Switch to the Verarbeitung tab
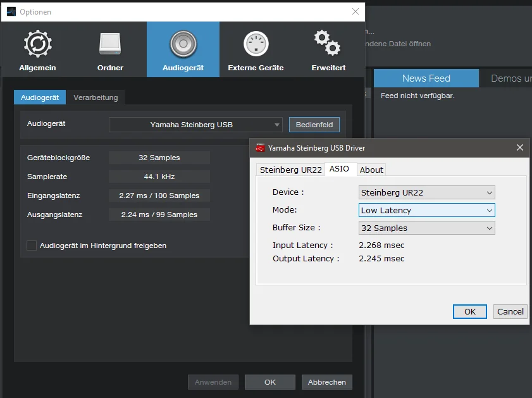 [96, 97]
